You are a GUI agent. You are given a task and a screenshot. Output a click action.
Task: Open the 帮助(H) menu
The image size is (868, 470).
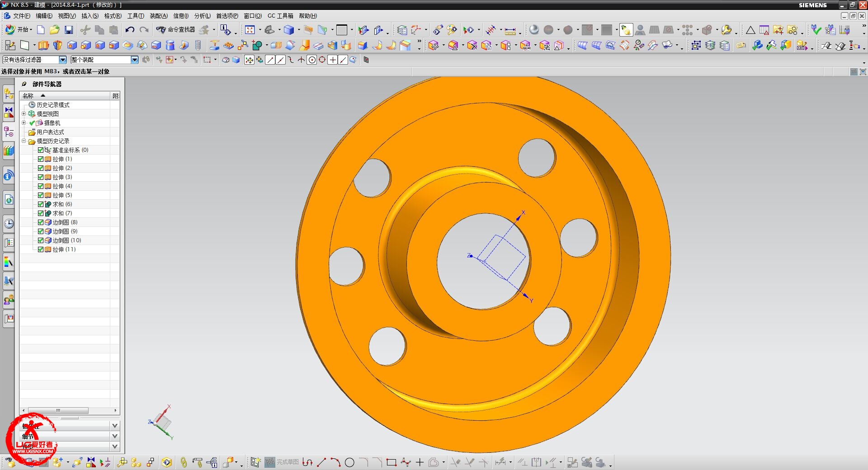click(308, 16)
